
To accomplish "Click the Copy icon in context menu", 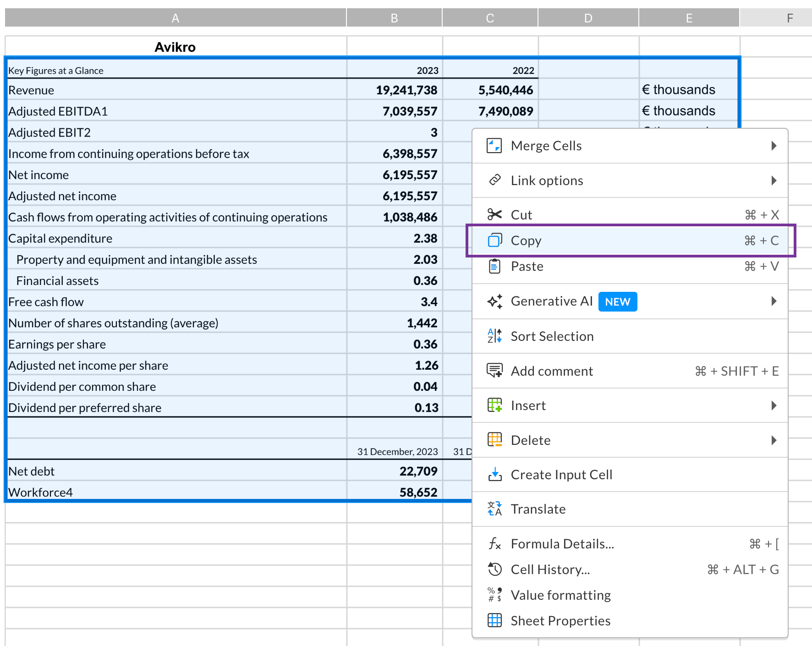I will pyautogui.click(x=494, y=240).
